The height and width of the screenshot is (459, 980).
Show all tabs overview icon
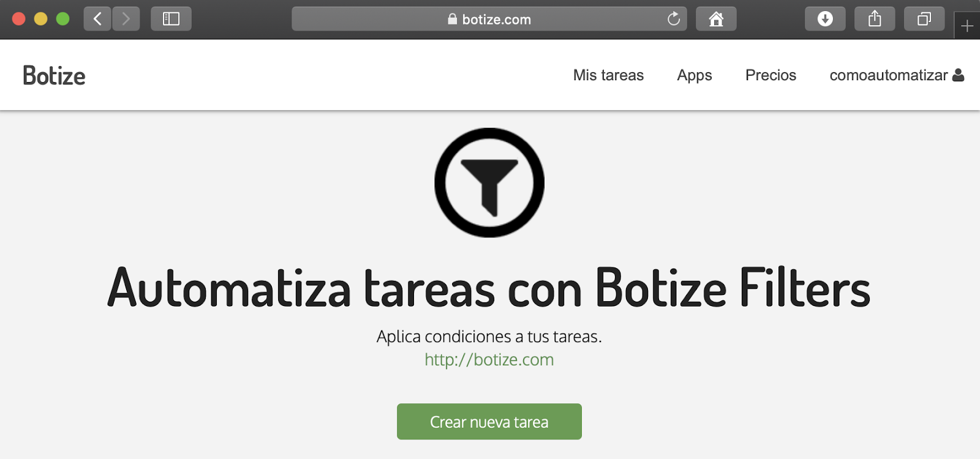coord(924,19)
